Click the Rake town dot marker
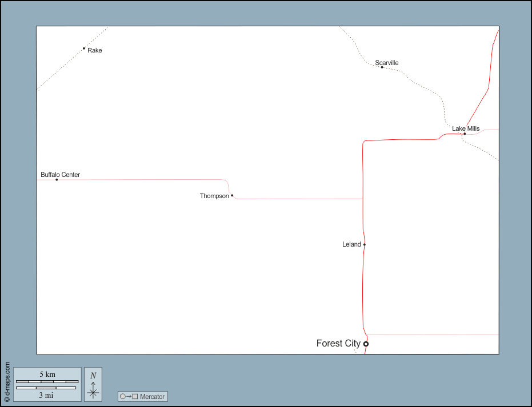This screenshot has width=532, height=407. [x=84, y=49]
